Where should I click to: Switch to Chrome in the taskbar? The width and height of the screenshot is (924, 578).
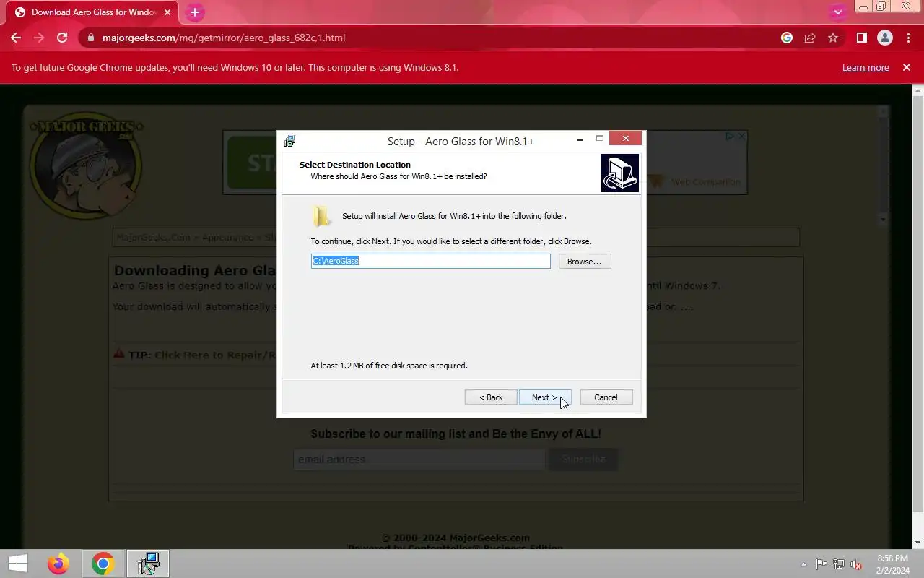(x=103, y=564)
